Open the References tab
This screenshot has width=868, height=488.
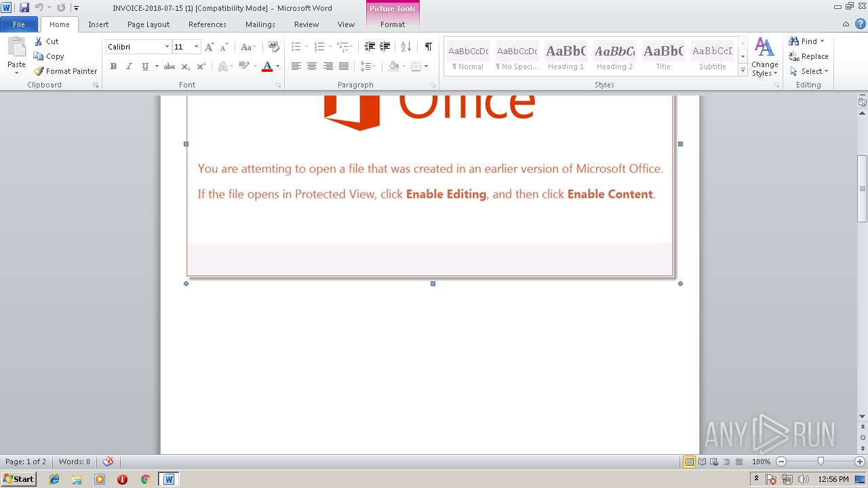[x=208, y=24]
